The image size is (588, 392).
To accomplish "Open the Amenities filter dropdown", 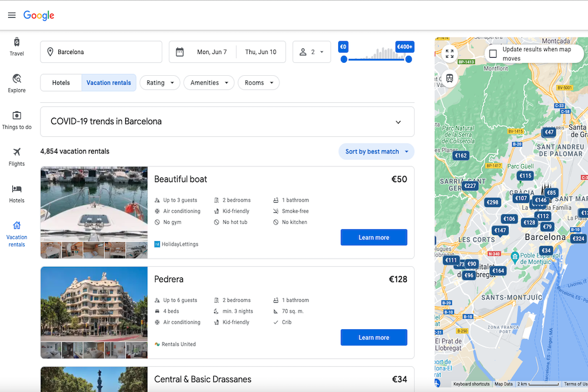I will 209,82.
